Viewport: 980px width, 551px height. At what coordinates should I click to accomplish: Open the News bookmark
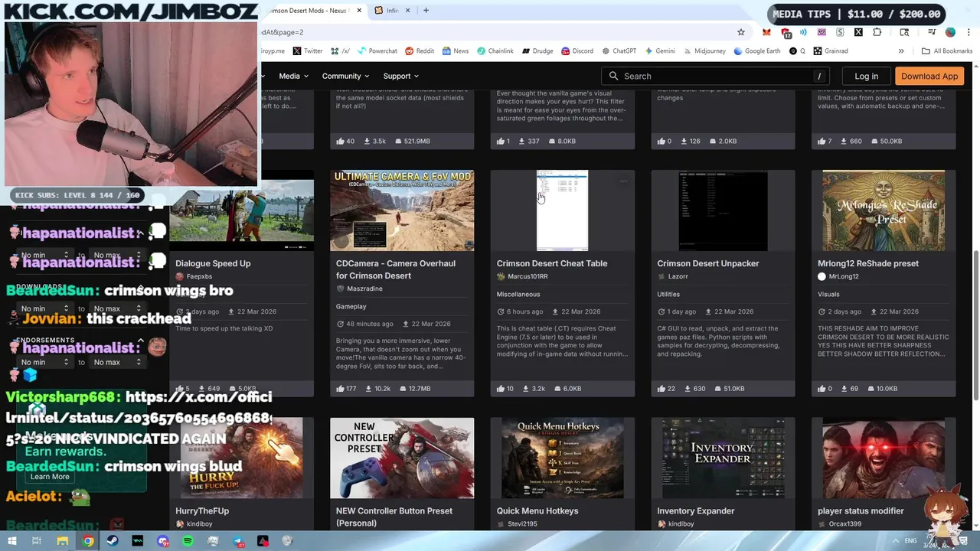[456, 51]
